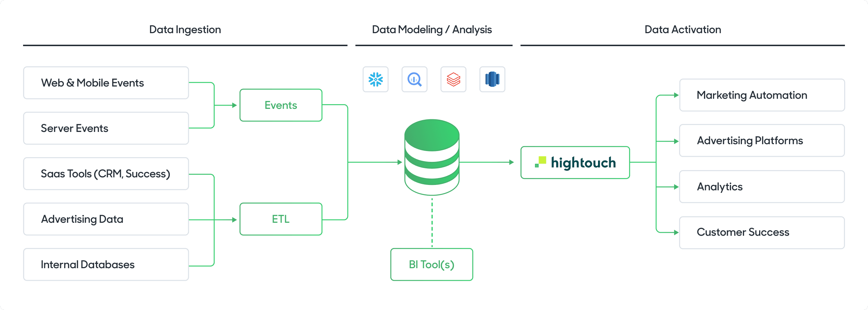Click the Internal Databases box
This screenshot has height=310, width=868.
click(x=106, y=265)
